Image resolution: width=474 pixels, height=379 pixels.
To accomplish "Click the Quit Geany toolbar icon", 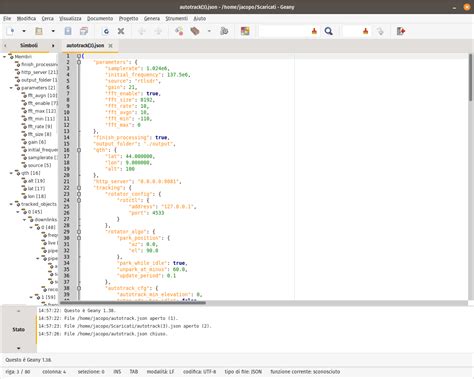I will (x=401, y=31).
